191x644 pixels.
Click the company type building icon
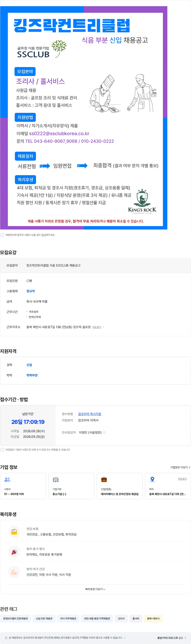56,480
